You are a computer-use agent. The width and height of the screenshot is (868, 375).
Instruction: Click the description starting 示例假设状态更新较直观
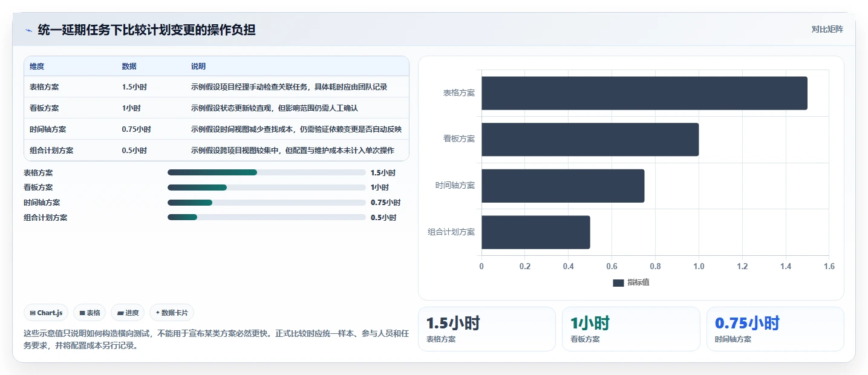point(275,108)
